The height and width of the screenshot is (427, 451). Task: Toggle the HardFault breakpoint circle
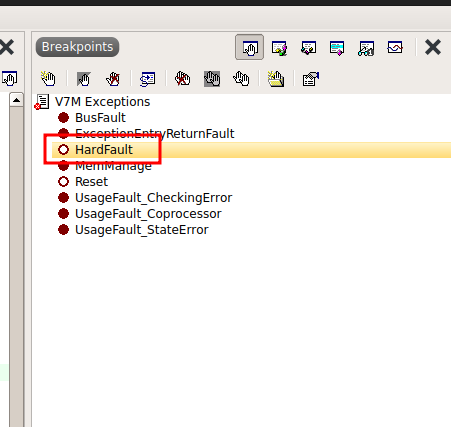63,150
